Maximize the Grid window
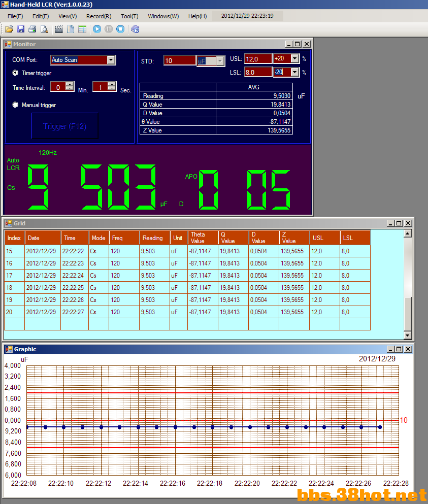Viewport: 428px width, 504px height. coord(399,223)
